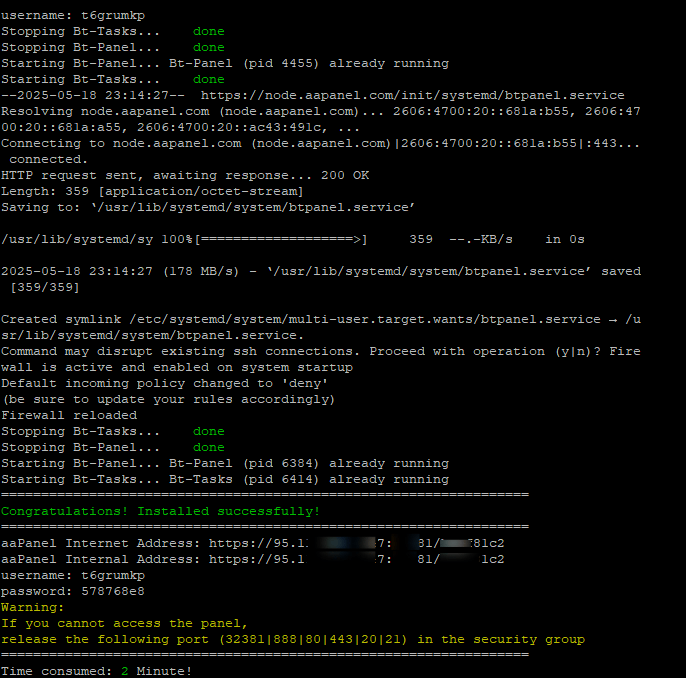Click the multi-user.target.wants/btpanel.service path
Viewport: 686px width, 678px height.
[x=365, y=319]
